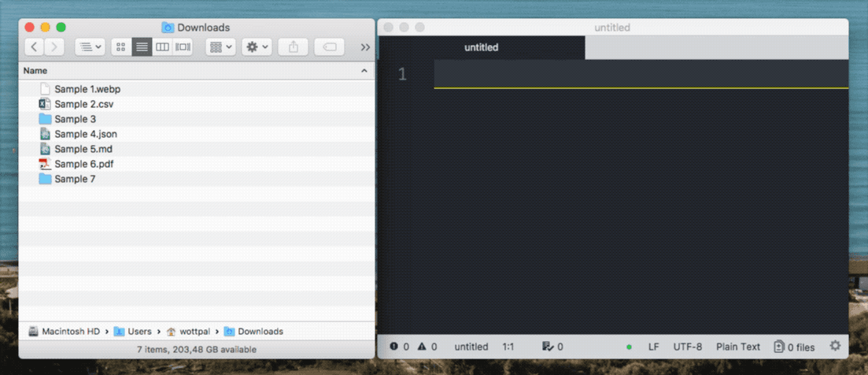
Task: Expand the toolbar overflow chevron
Action: [365, 47]
